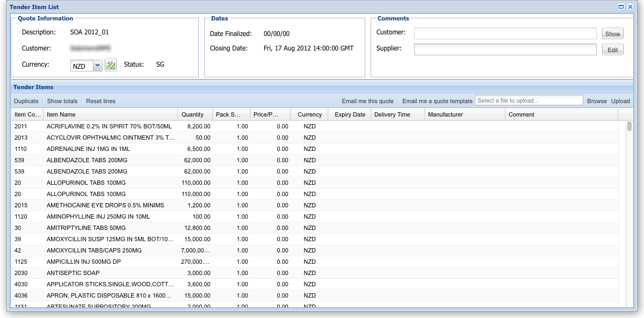The width and height of the screenshot is (644, 318).
Task: Click quantity 8,200.00
Action: tap(199, 127)
